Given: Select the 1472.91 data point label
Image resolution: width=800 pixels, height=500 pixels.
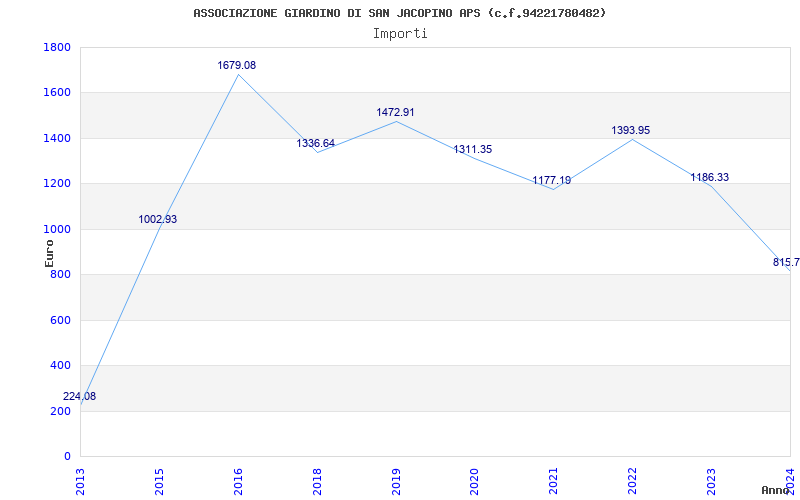Looking at the screenshot, I should (395, 112).
